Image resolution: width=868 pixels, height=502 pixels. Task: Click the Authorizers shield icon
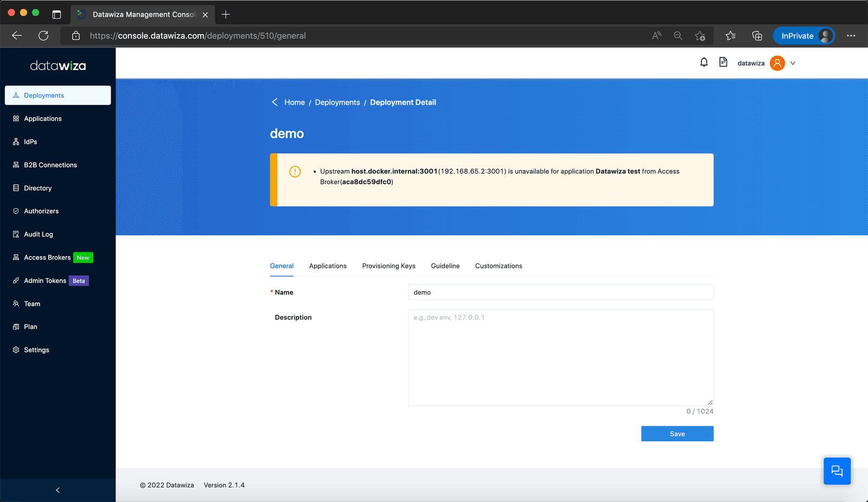click(16, 211)
